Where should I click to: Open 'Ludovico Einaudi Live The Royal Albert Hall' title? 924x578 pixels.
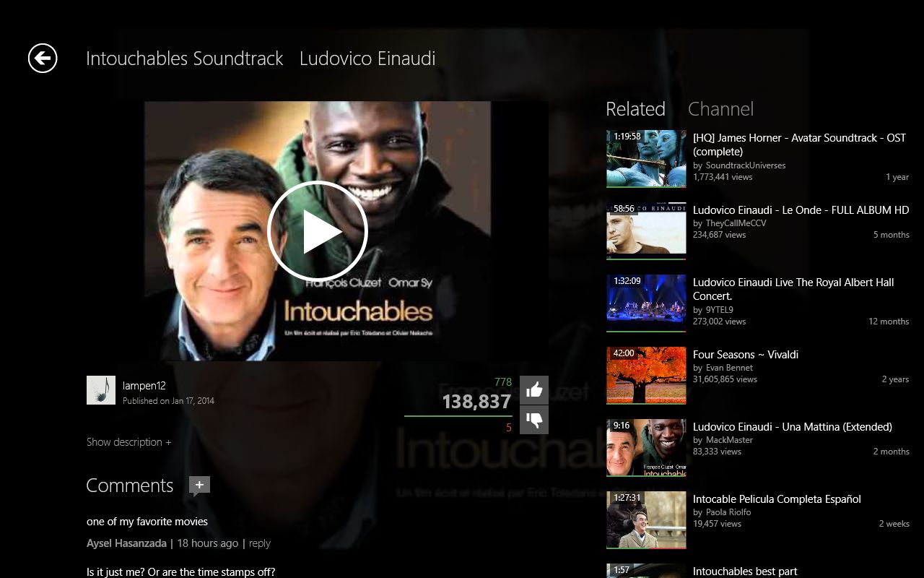[x=793, y=289]
